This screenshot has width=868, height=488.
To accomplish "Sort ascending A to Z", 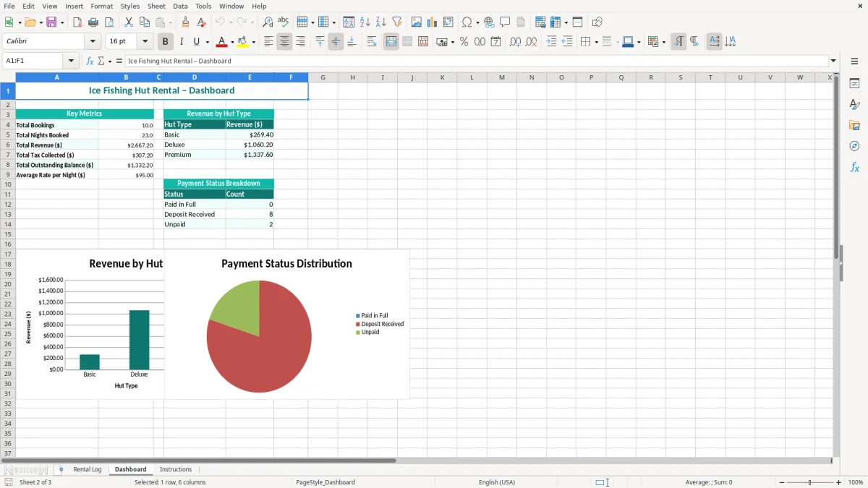I will point(365,22).
